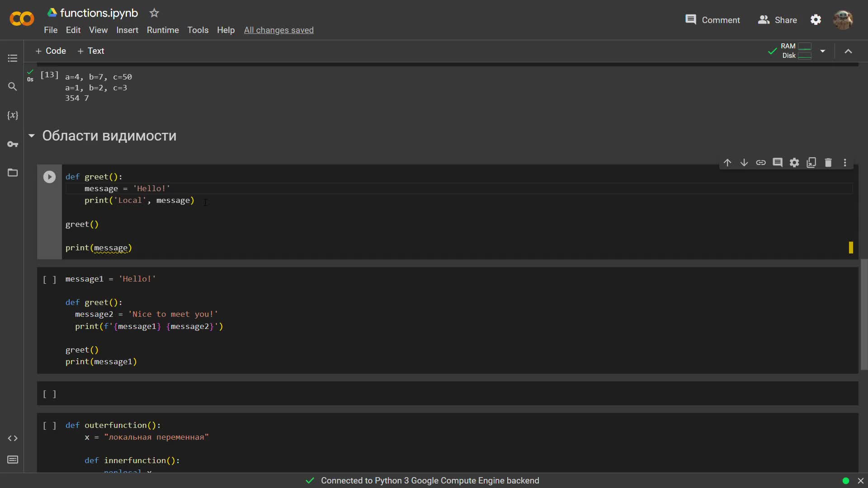Open the Help menu
868x488 pixels.
coord(226,30)
